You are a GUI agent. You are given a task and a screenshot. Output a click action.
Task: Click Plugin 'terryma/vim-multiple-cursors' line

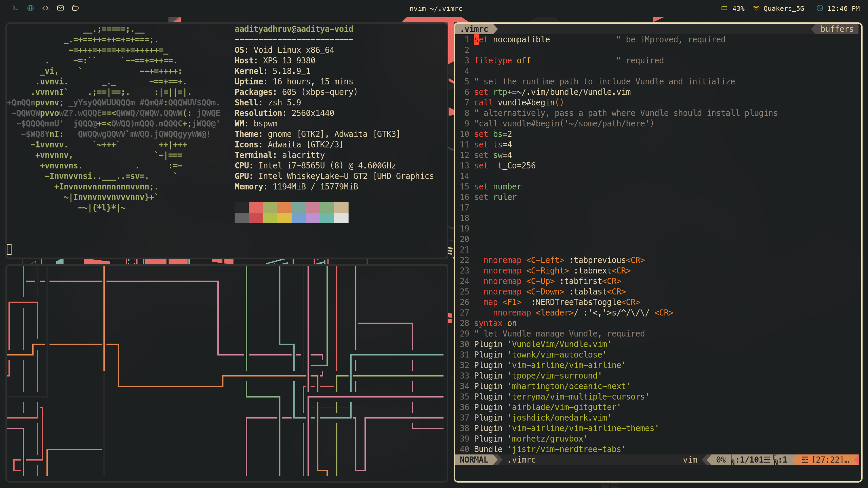[x=561, y=397]
